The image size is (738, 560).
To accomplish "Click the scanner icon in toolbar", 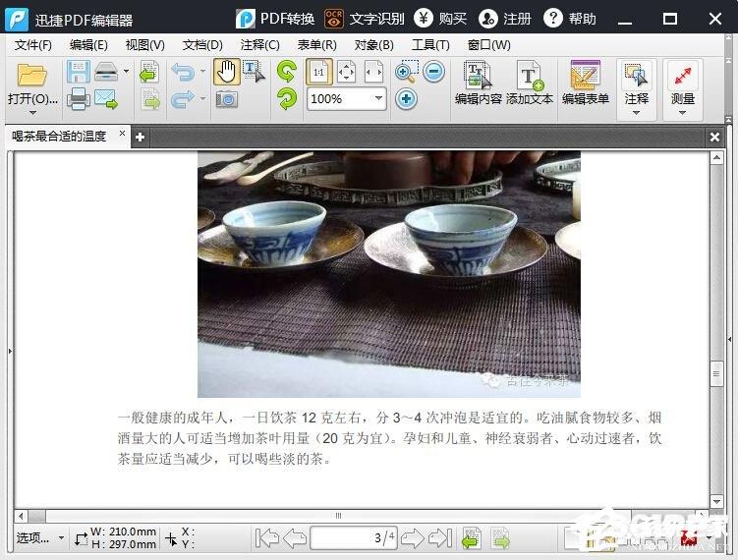I will pos(106,72).
